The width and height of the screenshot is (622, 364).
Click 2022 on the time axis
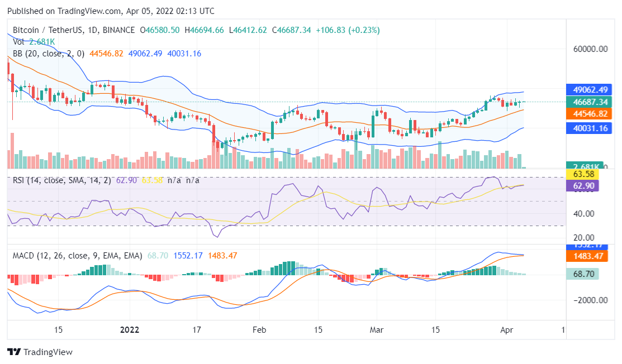(129, 330)
